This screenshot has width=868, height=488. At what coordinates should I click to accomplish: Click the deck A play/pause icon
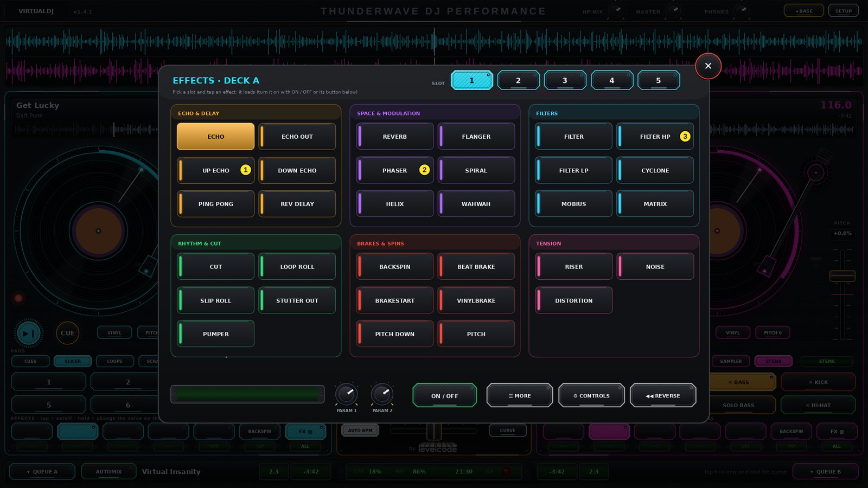[x=29, y=333]
